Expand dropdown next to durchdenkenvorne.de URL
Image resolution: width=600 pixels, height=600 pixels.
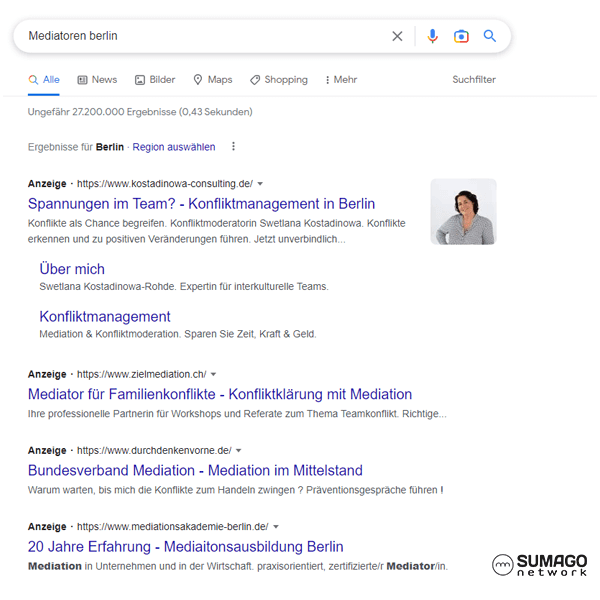point(238,450)
